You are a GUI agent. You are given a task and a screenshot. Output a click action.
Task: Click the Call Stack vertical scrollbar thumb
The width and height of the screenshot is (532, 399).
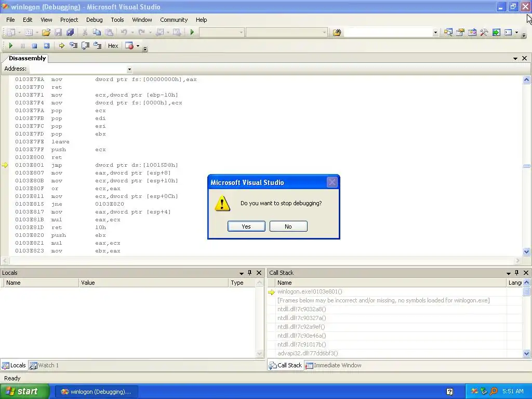pyautogui.click(x=526, y=291)
